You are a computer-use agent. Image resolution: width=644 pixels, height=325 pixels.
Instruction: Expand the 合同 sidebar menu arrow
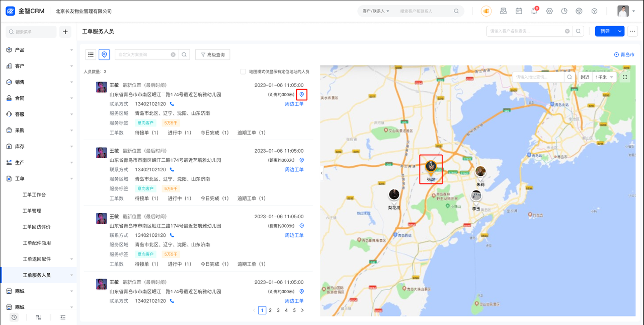[x=71, y=98]
